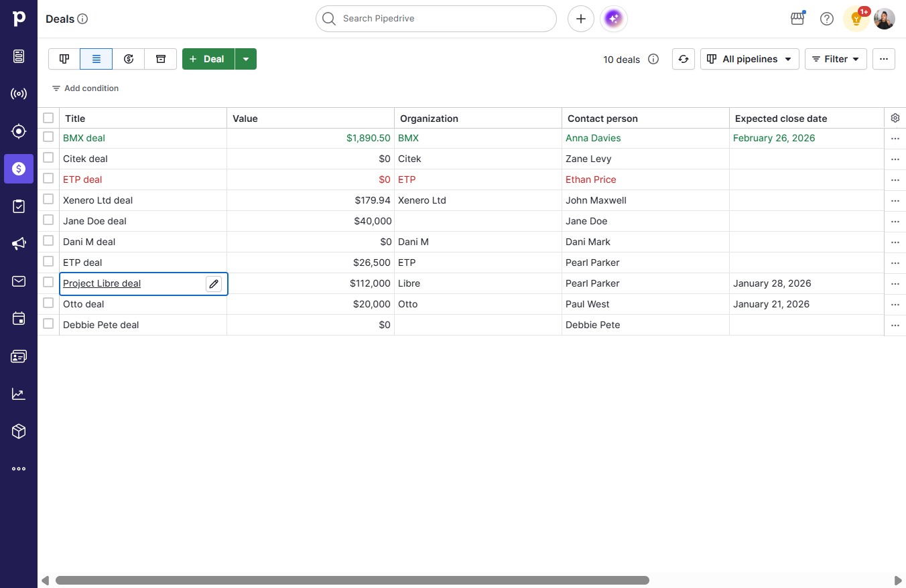Open Campaigns megaphone sidebar icon

[x=19, y=244]
